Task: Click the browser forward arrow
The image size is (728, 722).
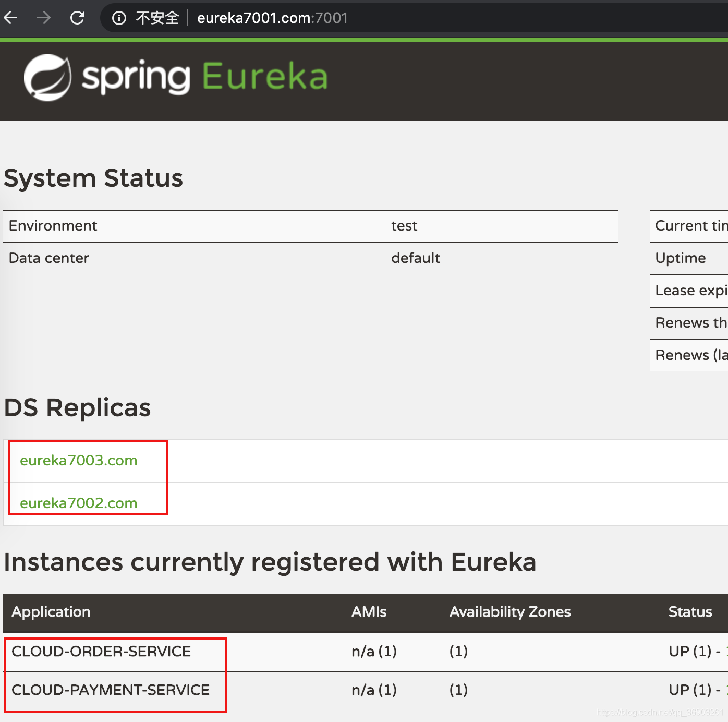Action: tap(44, 18)
